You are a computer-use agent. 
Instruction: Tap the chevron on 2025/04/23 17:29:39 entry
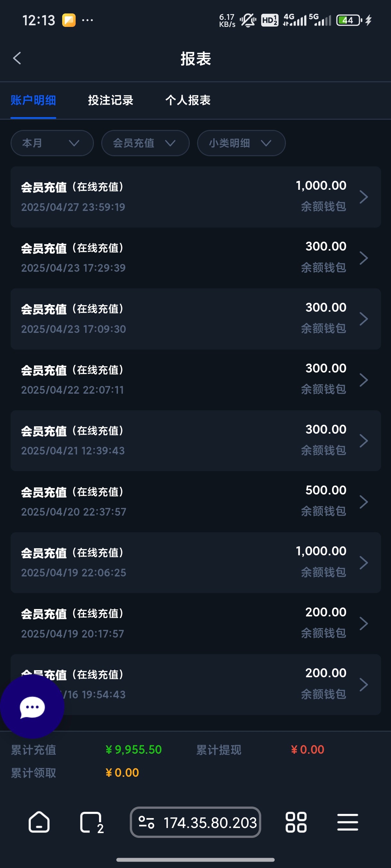pyautogui.click(x=363, y=258)
